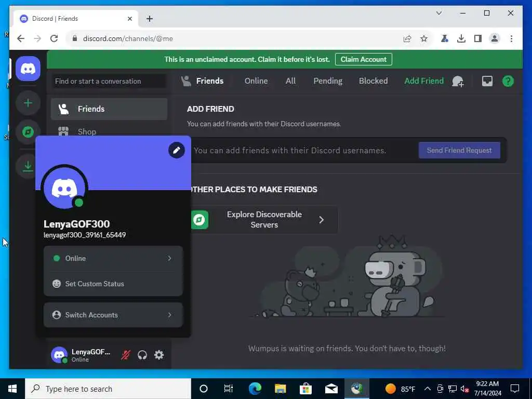Open Chrome profile avatar icon
Viewport: 532px width, 399px height.
[x=495, y=38]
